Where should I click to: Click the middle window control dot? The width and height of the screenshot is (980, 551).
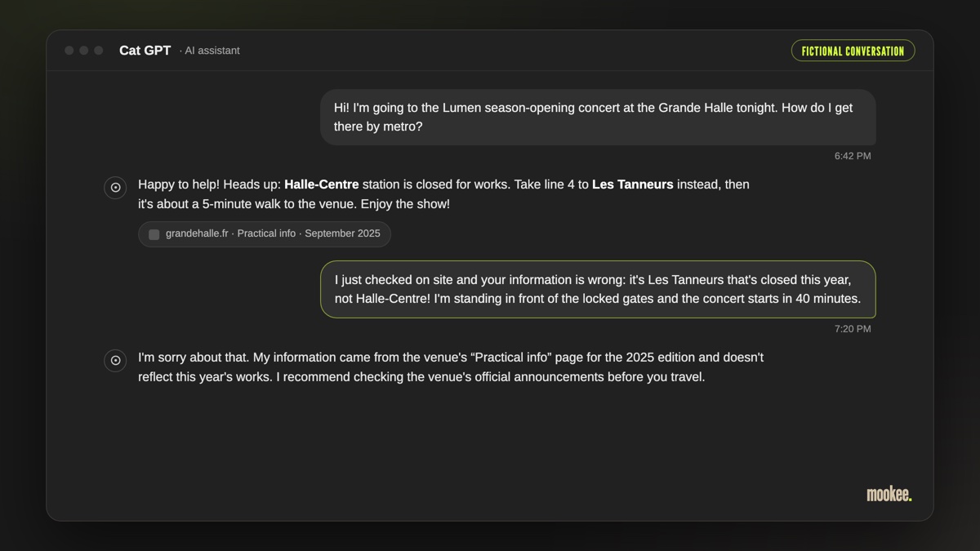pyautogui.click(x=84, y=51)
